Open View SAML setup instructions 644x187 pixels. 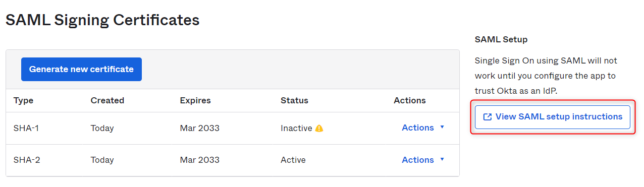click(553, 117)
